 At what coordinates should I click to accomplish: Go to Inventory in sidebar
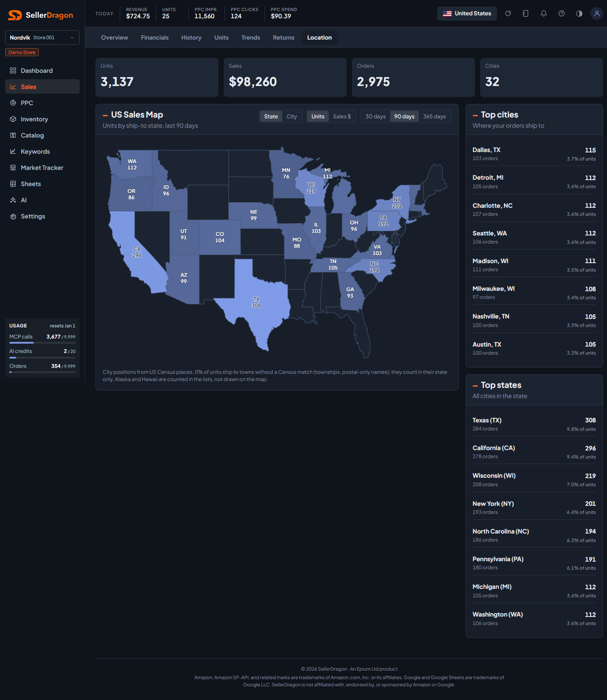click(42, 119)
